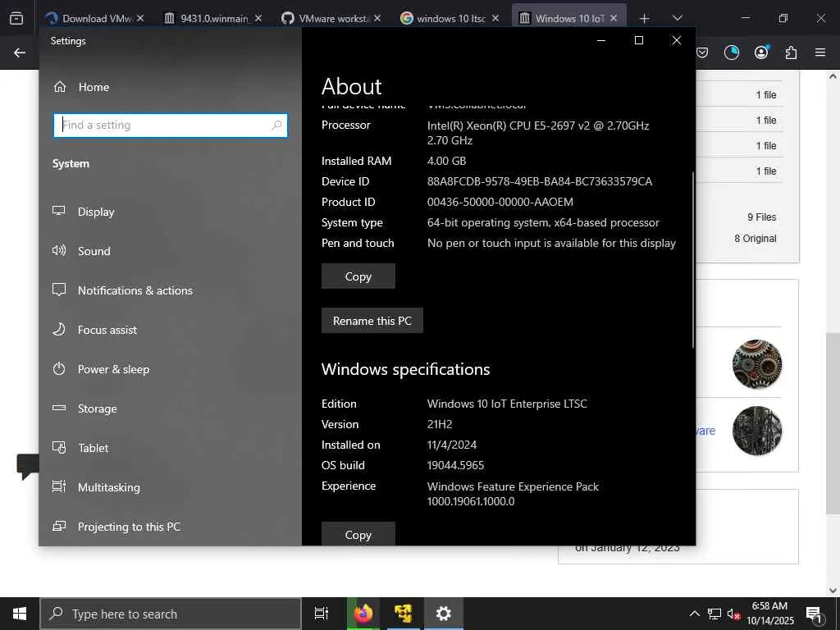Open Task View from the taskbar
This screenshot has width=840, height=630.
tap(322, 614)
